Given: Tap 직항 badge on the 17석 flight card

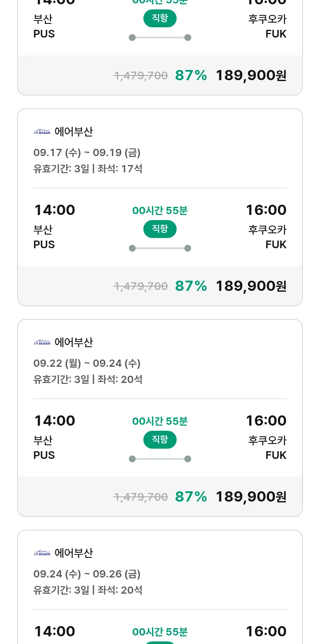Looking at the screenshot, I should click(160, 229).
